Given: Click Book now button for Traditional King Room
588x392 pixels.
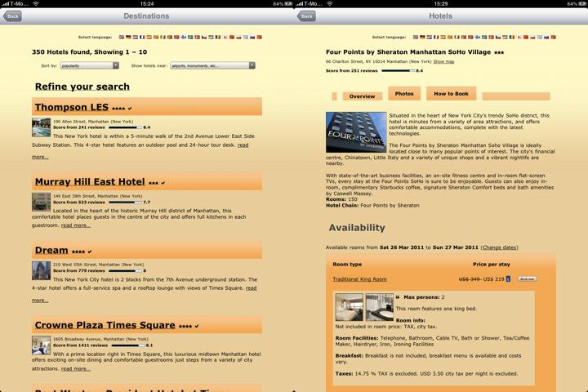Looking at the screenshot, I should [527, 279].
